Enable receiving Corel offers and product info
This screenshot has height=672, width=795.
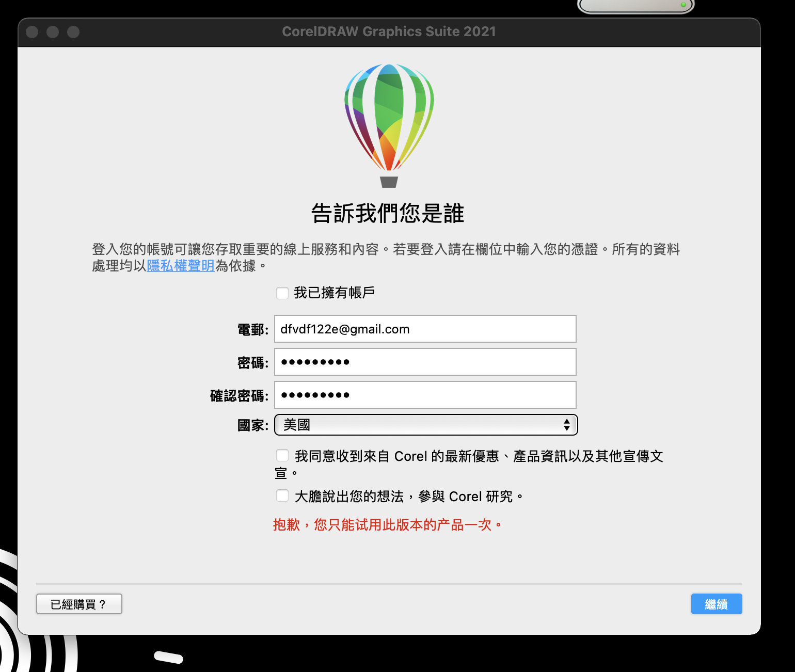pos(282,455)
